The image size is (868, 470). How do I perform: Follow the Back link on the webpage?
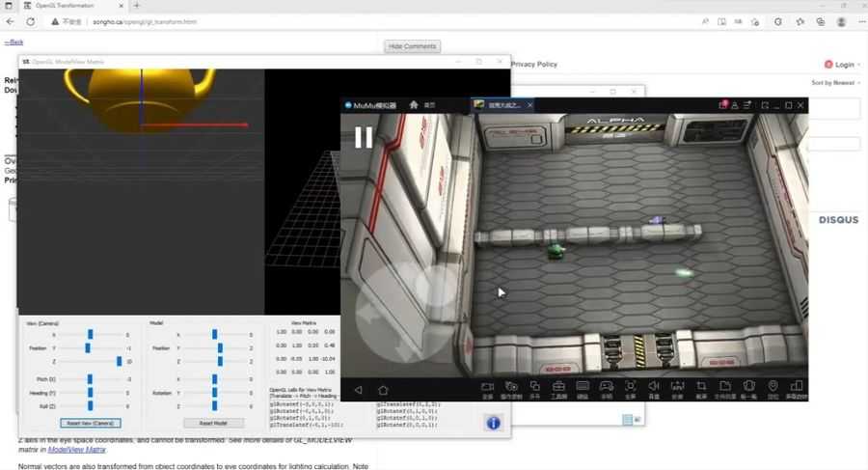pos(14,42)
